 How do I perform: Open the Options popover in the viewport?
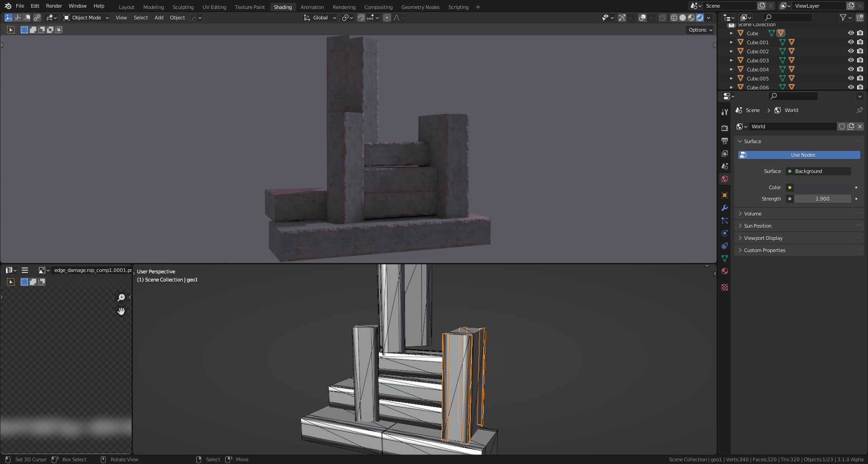tap(700, 30)
